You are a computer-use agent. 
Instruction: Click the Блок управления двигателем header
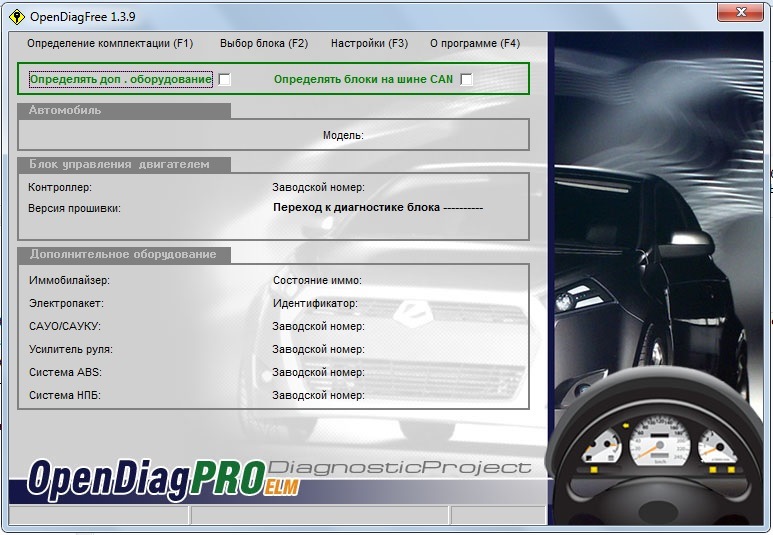124,165
